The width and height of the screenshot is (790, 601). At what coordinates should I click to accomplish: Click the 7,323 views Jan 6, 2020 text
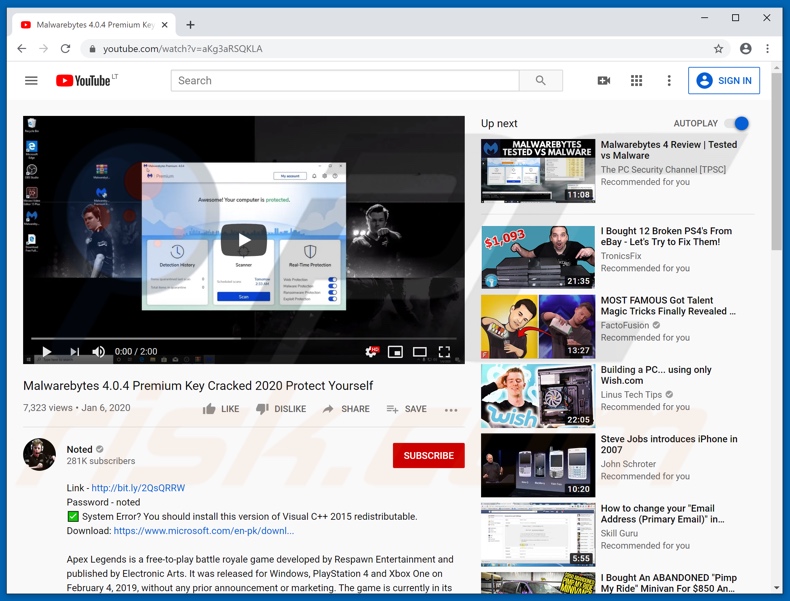tap(77, 408)
